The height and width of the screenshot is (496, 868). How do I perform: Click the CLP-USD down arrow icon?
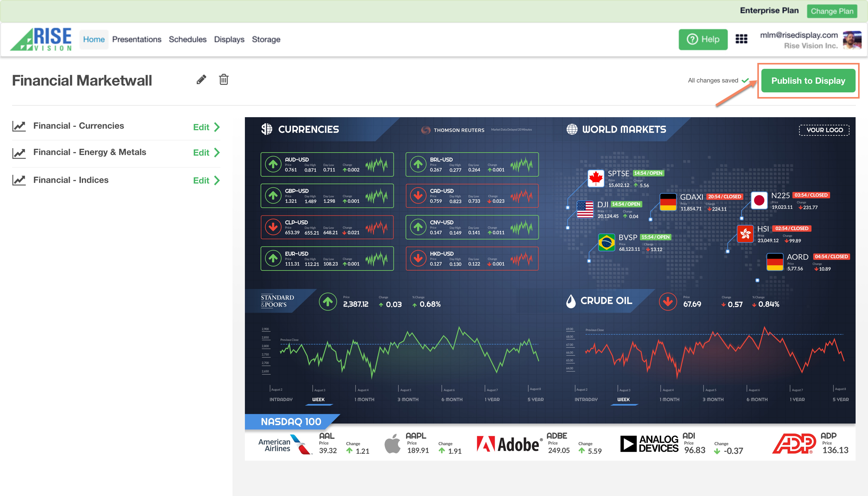(273, 227)
